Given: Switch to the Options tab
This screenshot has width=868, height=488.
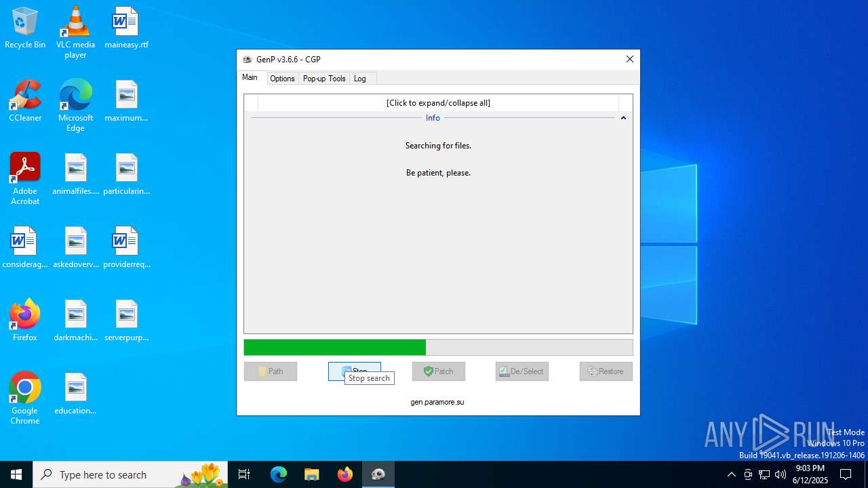Looking at the screenshot, I should [282, 79].
